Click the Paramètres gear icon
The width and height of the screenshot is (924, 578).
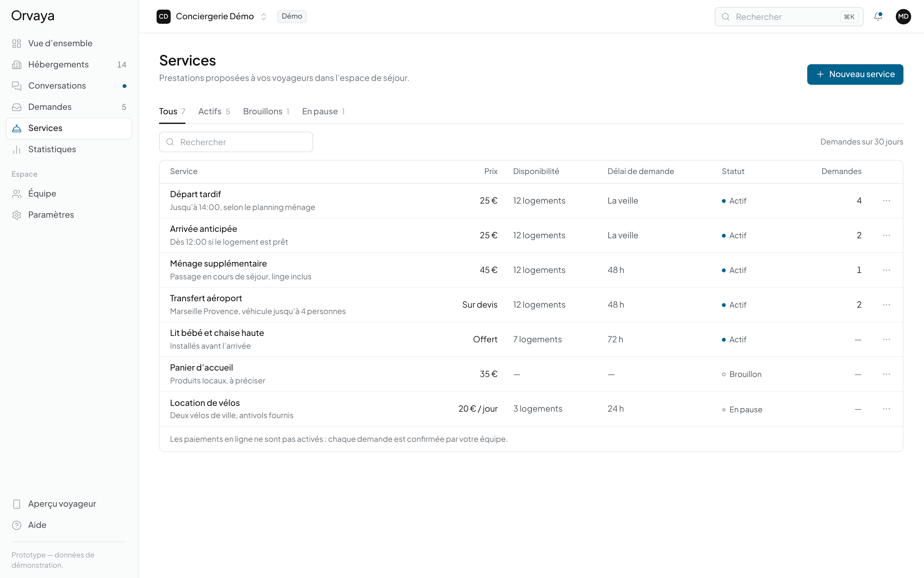coord(17,215)
